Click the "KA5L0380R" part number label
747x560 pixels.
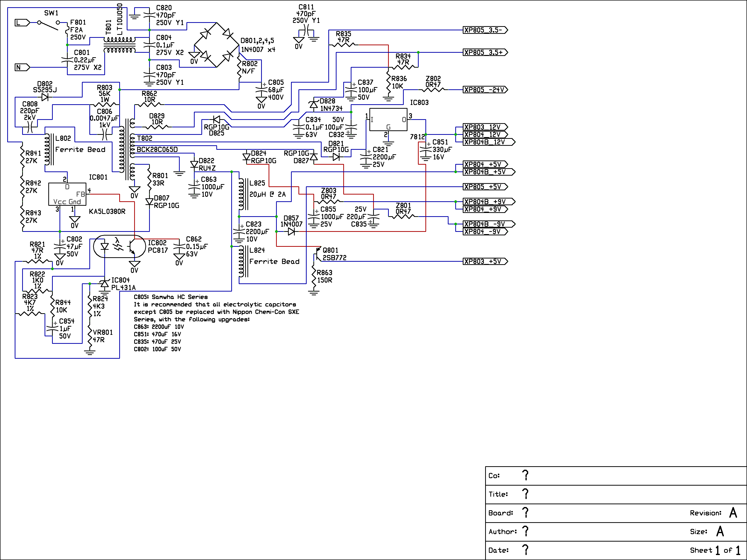point(107,212)
